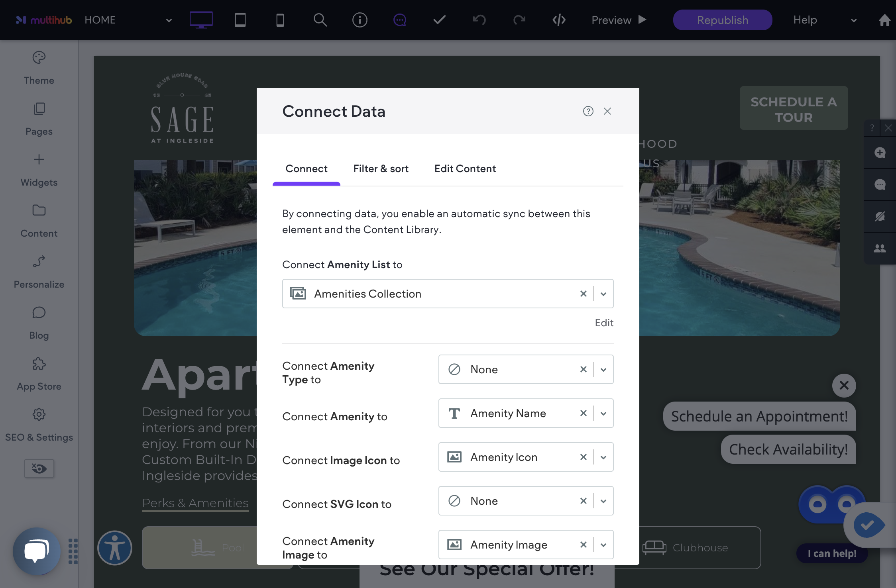Click the home icon in top bar
The image size is (896, 588).
tap(884, 20)
